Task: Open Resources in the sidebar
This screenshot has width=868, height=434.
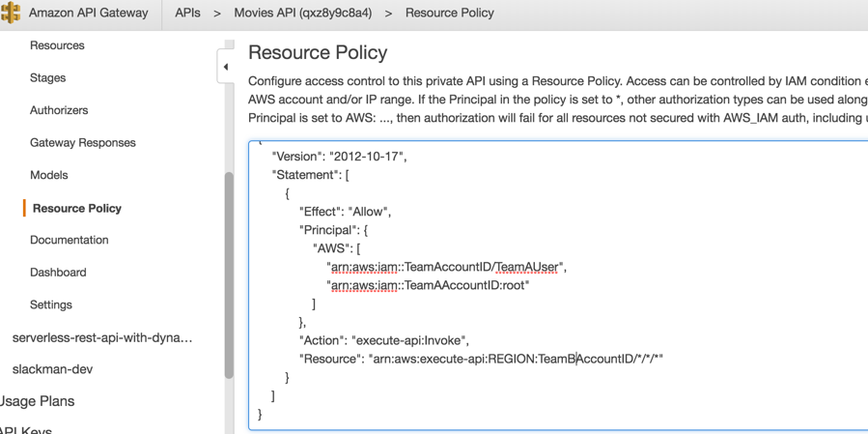Action: [57, 45]
